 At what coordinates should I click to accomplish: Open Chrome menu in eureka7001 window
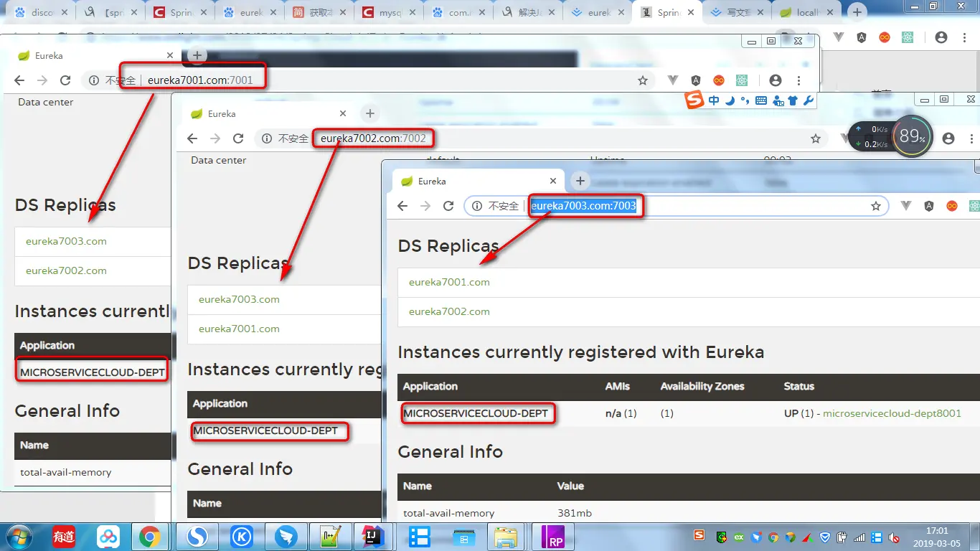[x=798, y=80]
